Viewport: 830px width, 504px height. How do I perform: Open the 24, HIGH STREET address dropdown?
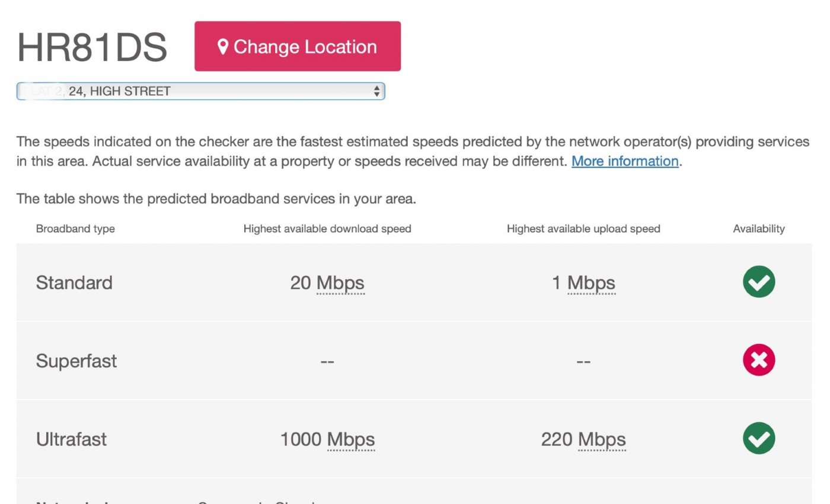200,91
